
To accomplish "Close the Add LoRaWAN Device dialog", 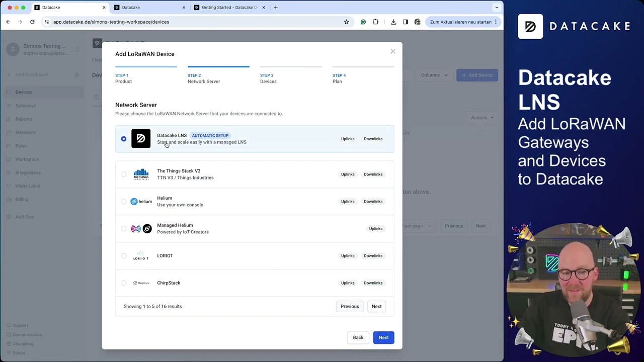I will pyautogui.click(x=393, y=51).
